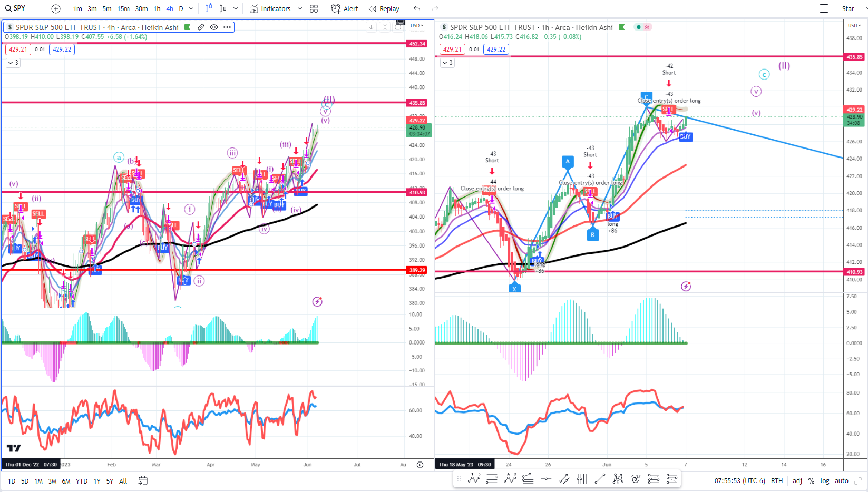Open the chart layout selector
Screen dimensions: 868x492
(824, 8)
